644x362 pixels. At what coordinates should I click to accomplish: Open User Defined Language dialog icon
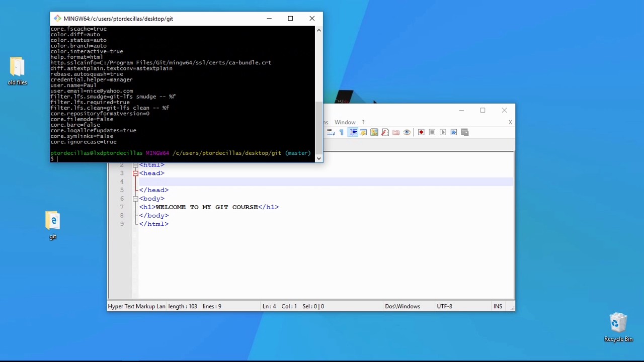(363, 132)
